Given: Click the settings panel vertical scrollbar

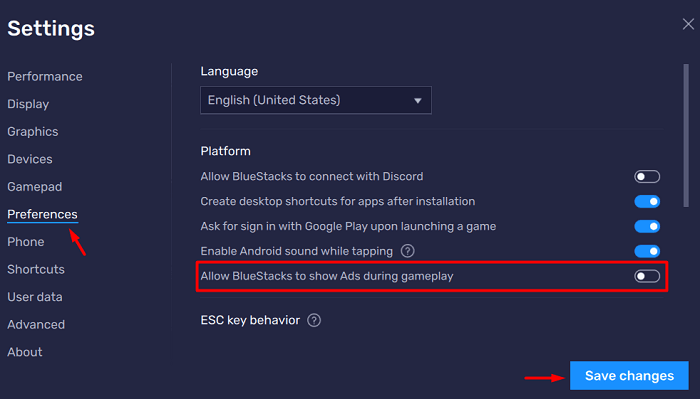Looking at the screenshot, I should (x=686, y=135).
